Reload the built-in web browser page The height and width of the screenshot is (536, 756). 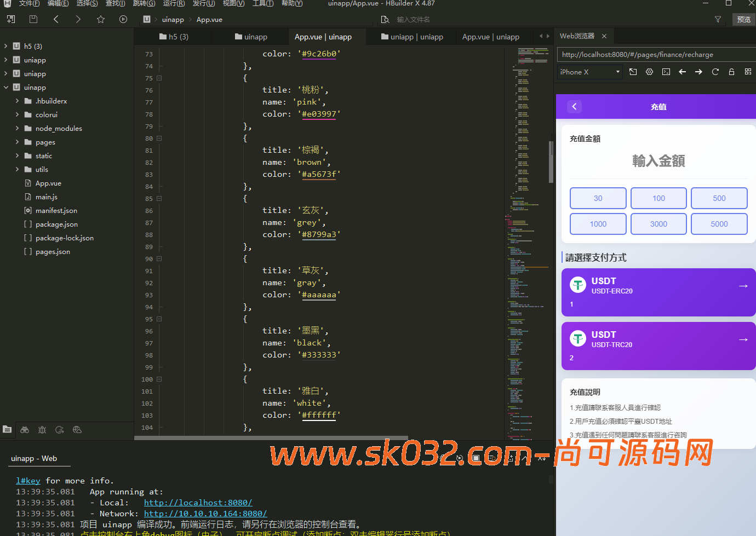[x=715, y=72]
